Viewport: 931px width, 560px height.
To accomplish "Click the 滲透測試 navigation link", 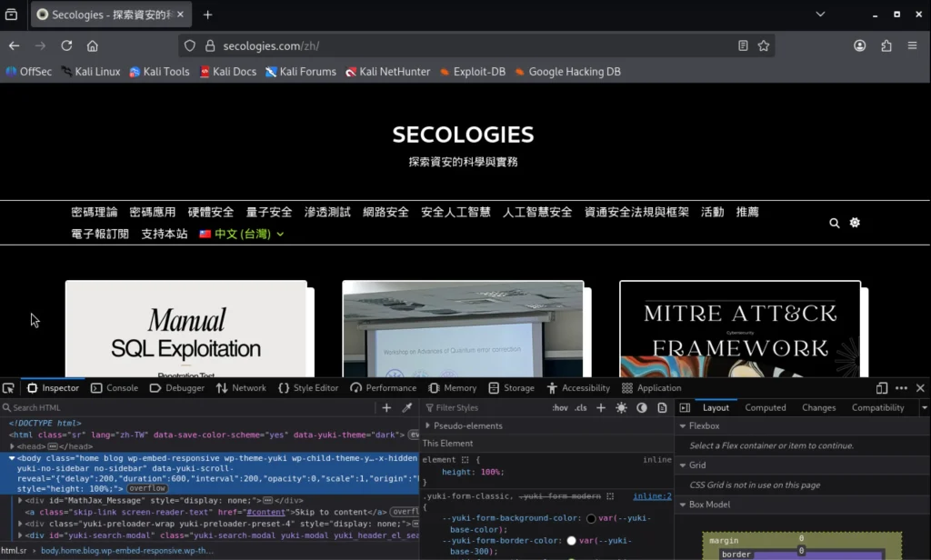I will coord(327,212).
